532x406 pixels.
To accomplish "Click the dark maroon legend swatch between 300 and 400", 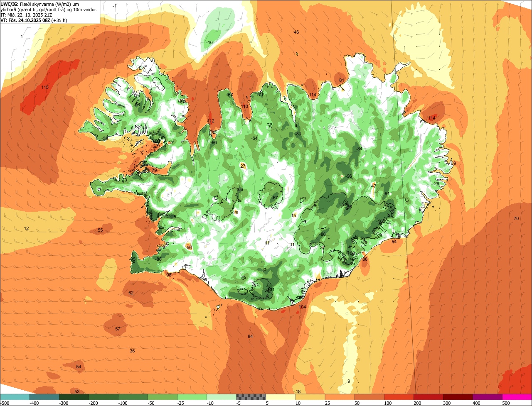I will (x=458, y=397).
